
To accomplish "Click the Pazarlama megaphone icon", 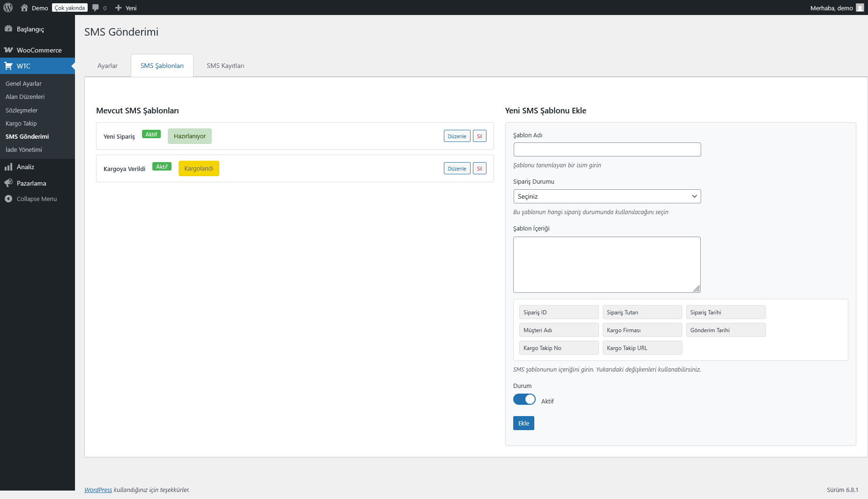I will click(x=8, y=183).
